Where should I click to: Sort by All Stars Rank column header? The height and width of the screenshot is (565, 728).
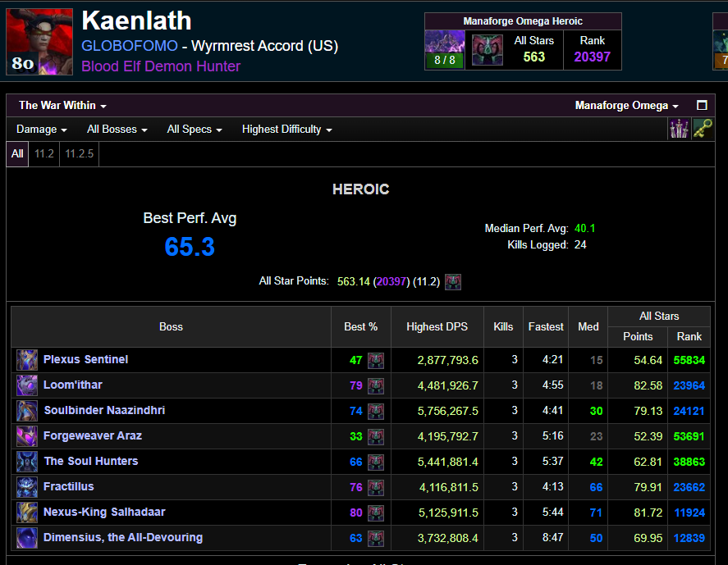click(689, 337)
